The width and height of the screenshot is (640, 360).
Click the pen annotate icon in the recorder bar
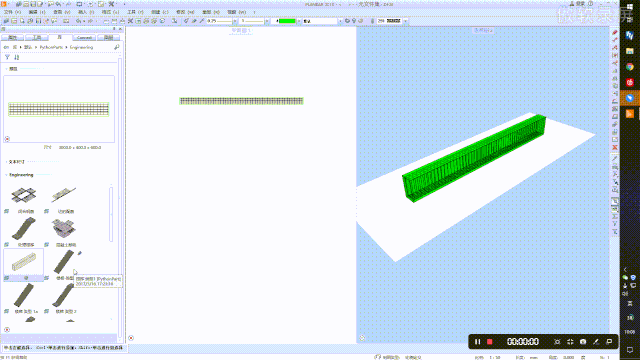pyautogui.click(x=596, y=342)
